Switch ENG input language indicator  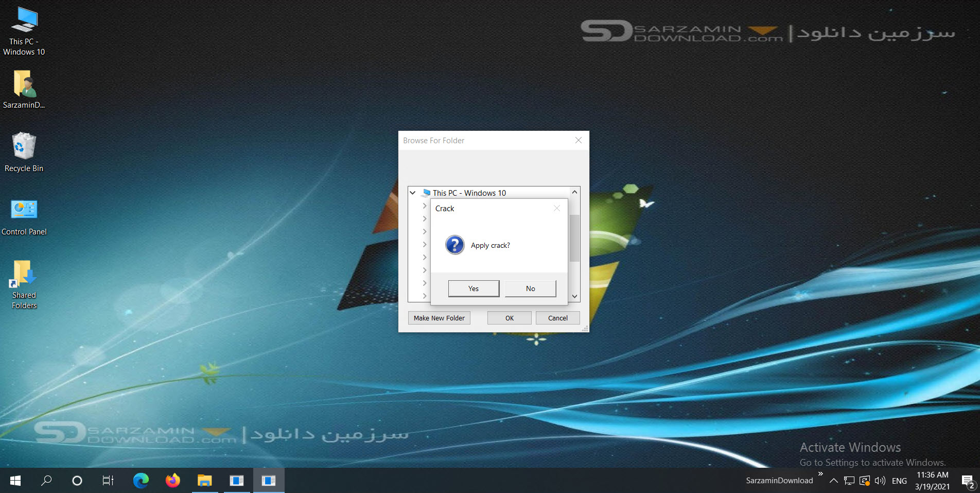click(x=899, y=481)
